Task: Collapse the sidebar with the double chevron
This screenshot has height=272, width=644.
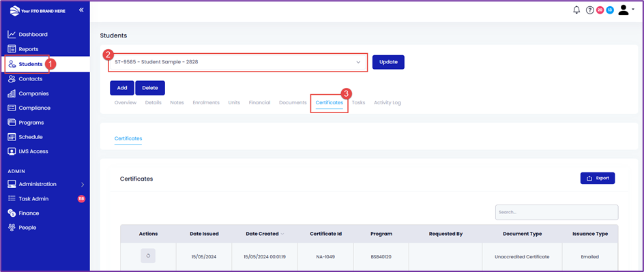Action: click(x=81, y=10)
